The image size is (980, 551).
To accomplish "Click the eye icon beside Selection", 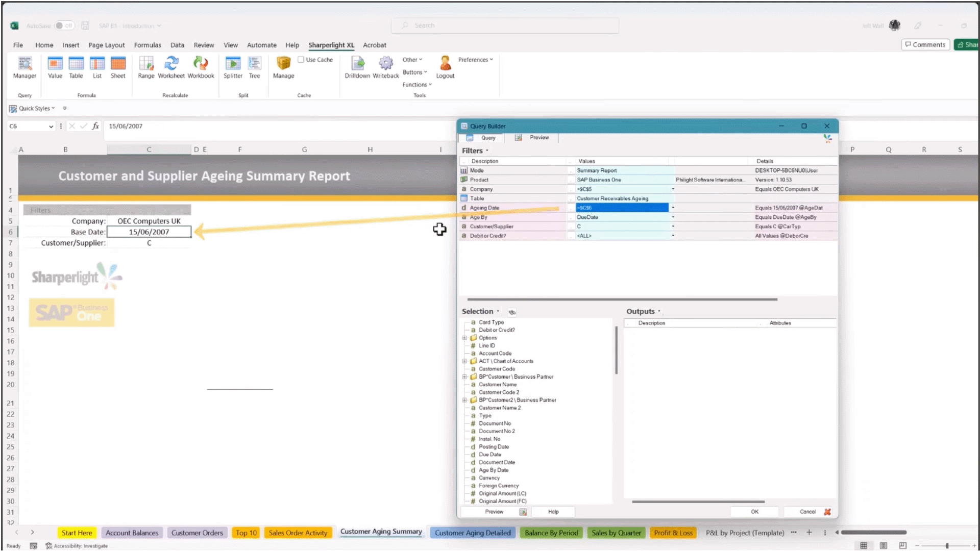I will 512,312.
